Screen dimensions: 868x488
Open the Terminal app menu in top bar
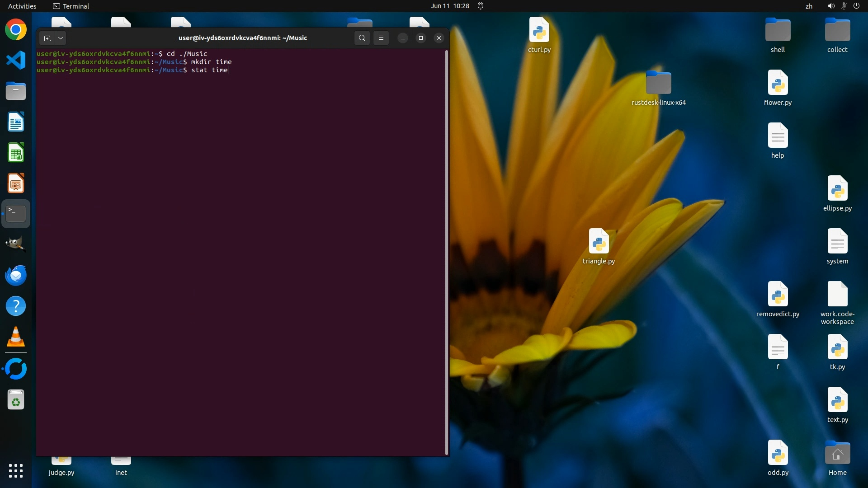pos(71,6)
